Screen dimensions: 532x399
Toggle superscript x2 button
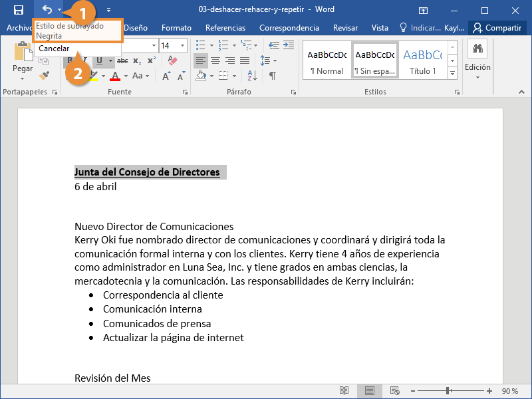coord(152,61)
